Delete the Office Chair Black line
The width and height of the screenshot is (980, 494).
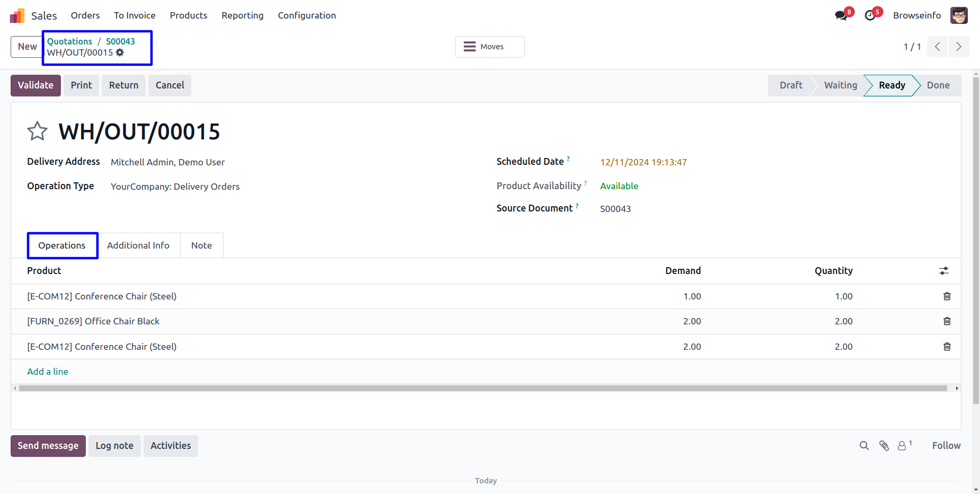947,321
